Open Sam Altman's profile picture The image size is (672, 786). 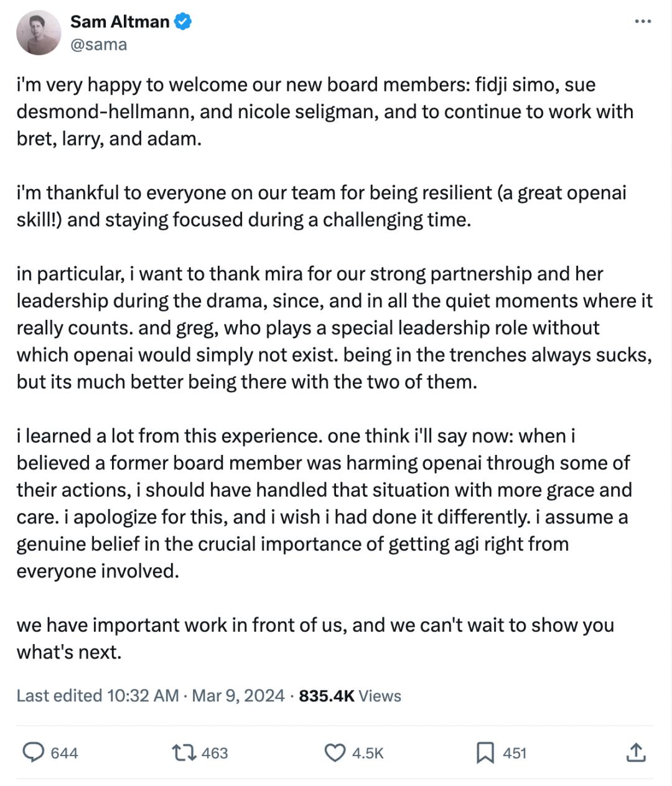coord(39,33)
